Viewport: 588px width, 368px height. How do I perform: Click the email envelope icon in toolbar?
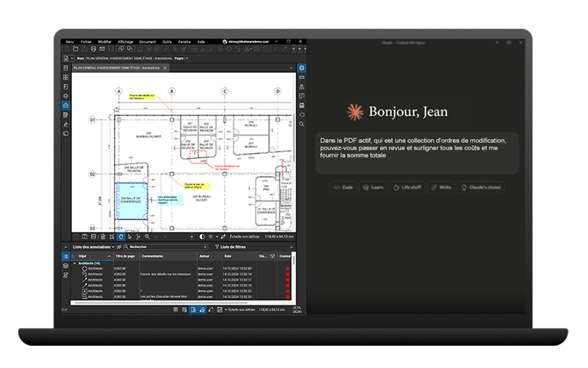pos(102,49)
